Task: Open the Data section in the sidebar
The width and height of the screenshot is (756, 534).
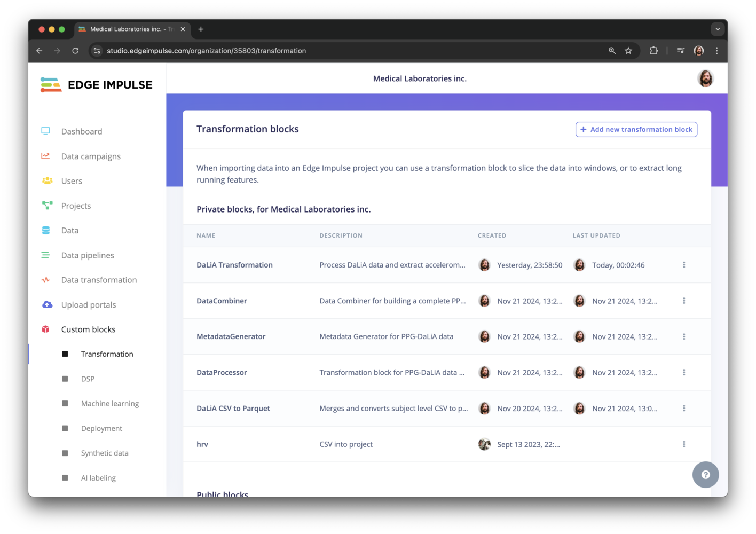Action: [x=70, y=230]
